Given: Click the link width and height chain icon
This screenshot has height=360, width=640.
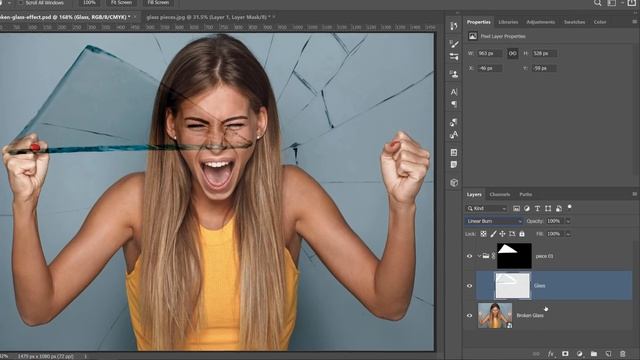Looking at the screenshot, I should tap(513, 53).
